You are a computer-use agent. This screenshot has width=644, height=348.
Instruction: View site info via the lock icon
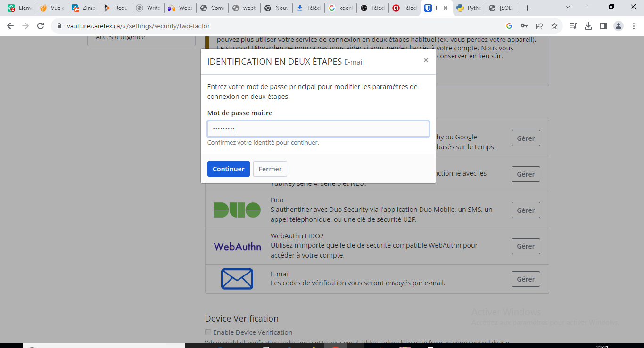(59, 26)
